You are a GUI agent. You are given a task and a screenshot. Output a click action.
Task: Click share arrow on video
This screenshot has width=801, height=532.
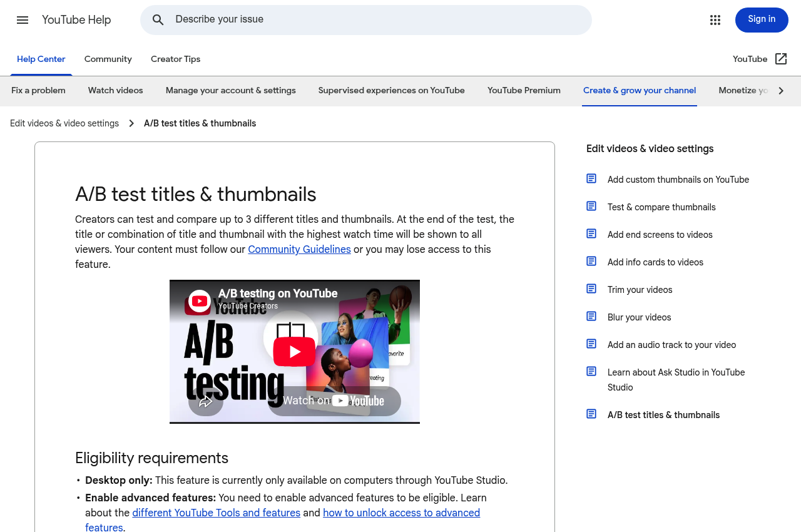[206, 401]
